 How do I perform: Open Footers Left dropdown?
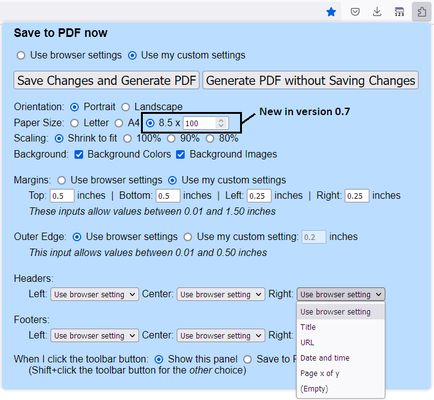(x=94, y=335)
